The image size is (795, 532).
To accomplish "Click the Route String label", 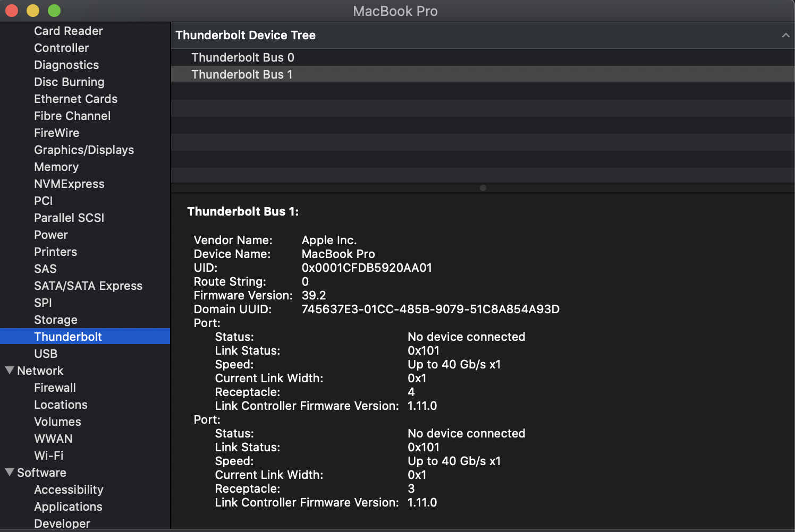I will 230,281.
